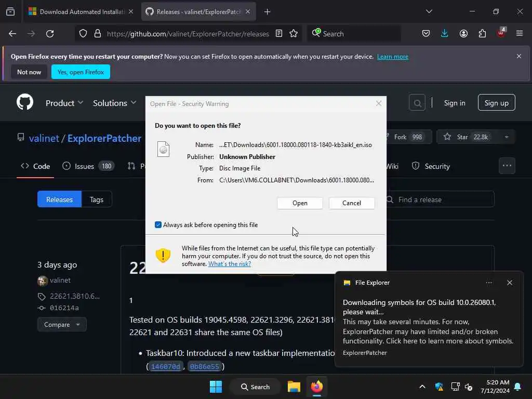Open the muted volume tray icon
The width and height of the screenshot is (532, 399).
tap(469, 387)
